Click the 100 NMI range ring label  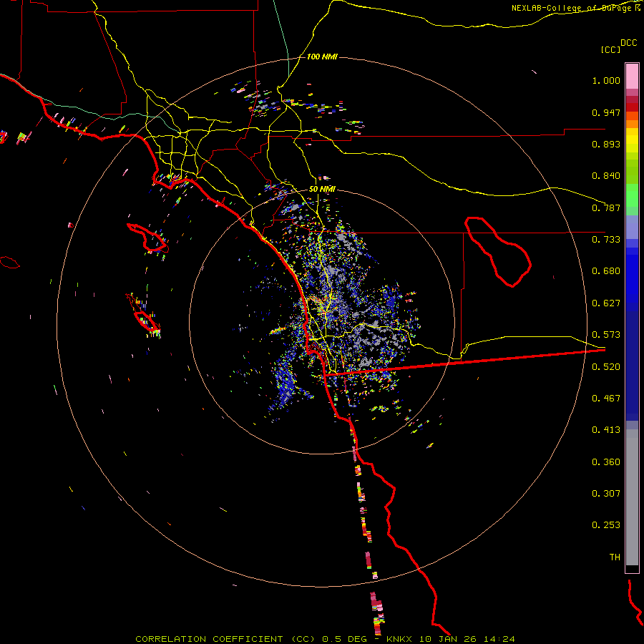322,57
